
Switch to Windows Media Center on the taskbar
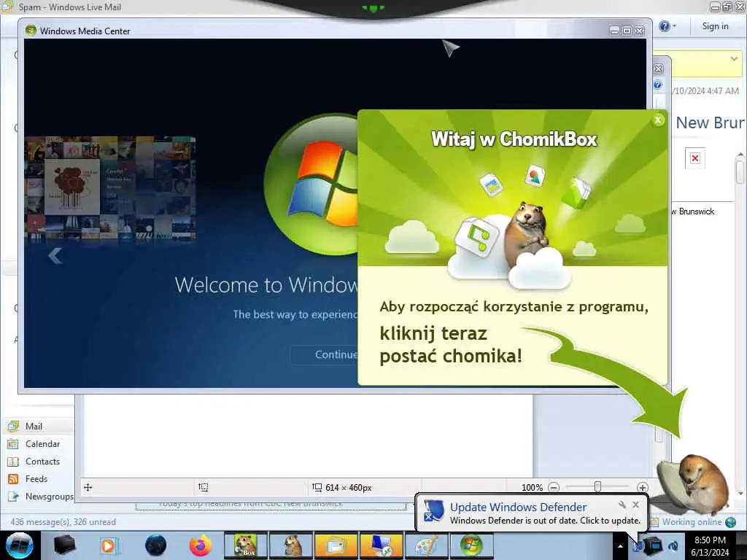pos(472,545)
